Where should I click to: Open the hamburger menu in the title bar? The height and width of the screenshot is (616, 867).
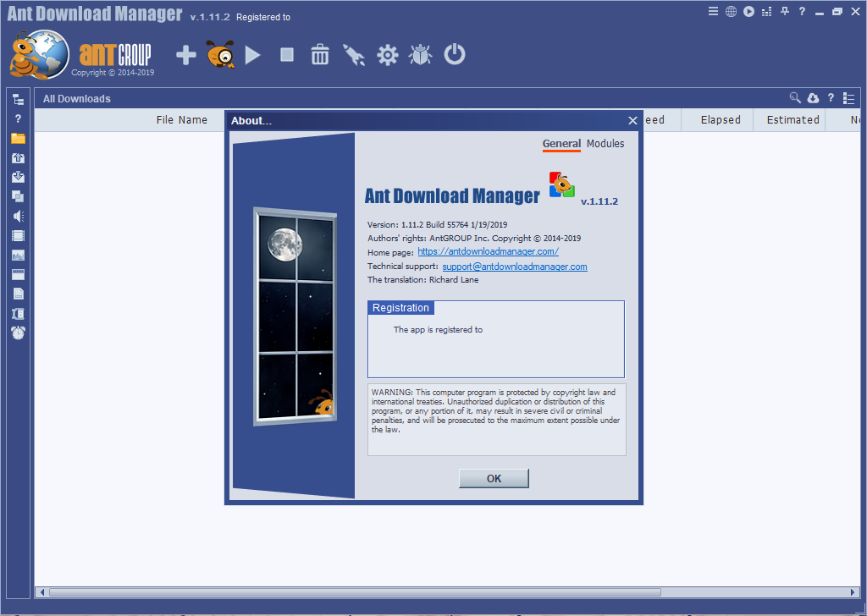point(713,11)
